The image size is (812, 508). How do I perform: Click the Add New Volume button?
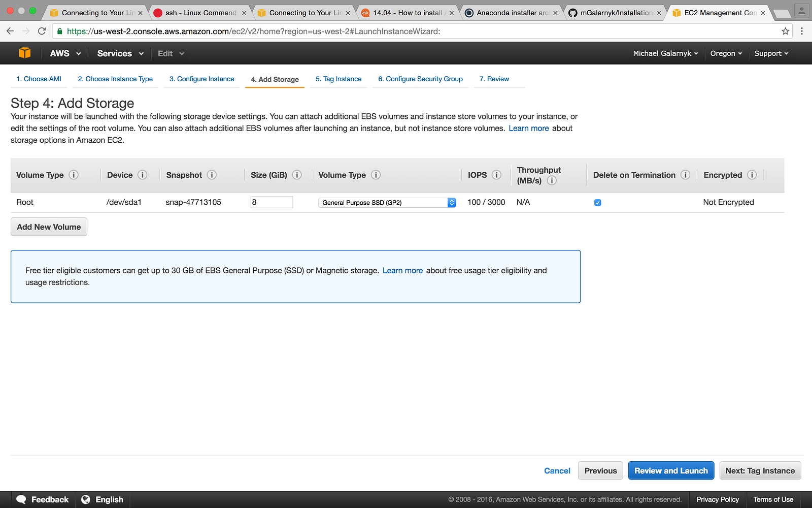click(x=49, y=227)
